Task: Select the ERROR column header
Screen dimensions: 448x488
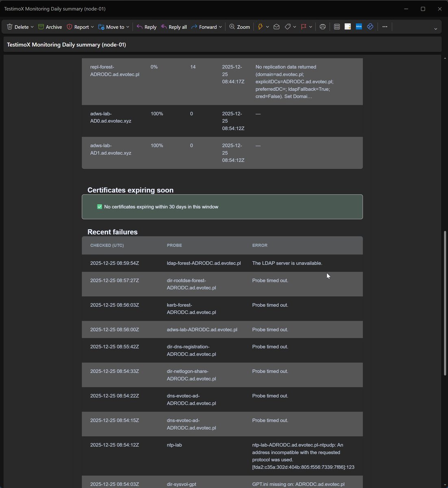Action: tap(260, 245)
